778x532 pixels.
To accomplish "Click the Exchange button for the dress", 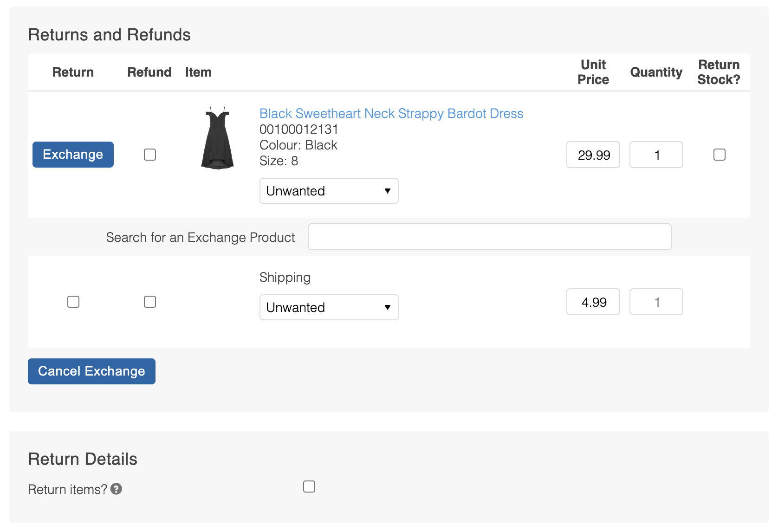I will coord(73,155).
